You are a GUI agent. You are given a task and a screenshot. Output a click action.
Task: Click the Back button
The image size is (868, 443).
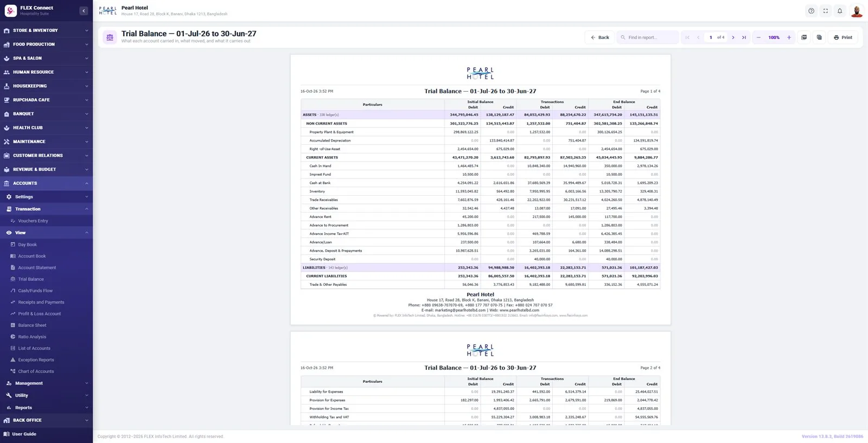[x=599, y=37]
